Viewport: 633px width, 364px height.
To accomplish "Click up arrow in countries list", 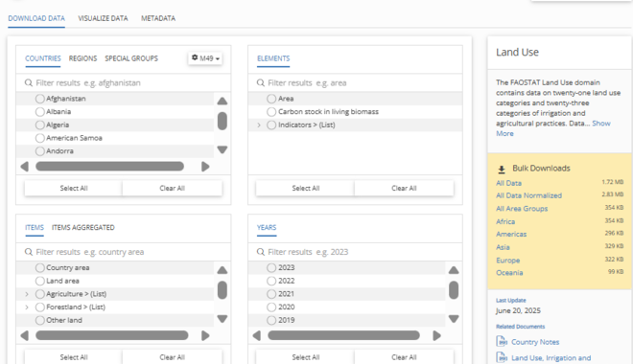I will click(223, 101).
